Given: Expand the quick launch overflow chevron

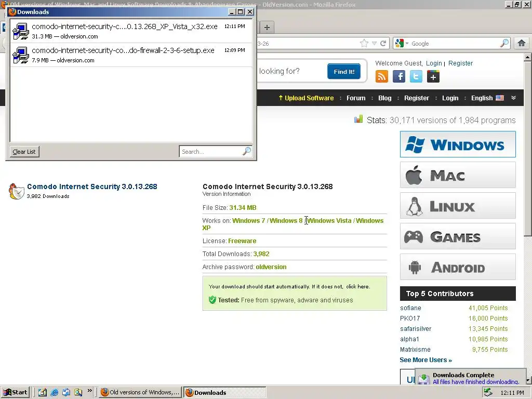Looking at the screenshot, I should coord(89,391).
